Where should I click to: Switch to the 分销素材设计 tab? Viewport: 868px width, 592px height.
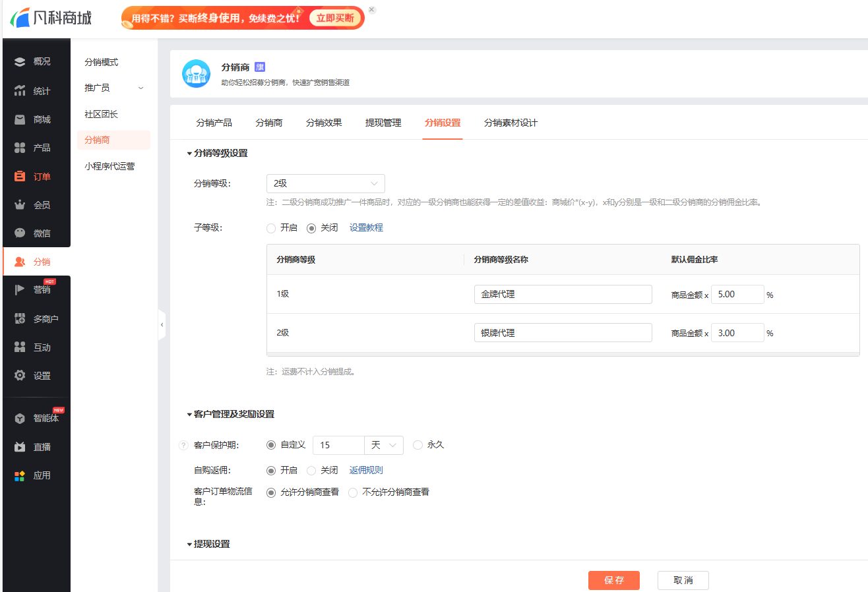(511, 123)
